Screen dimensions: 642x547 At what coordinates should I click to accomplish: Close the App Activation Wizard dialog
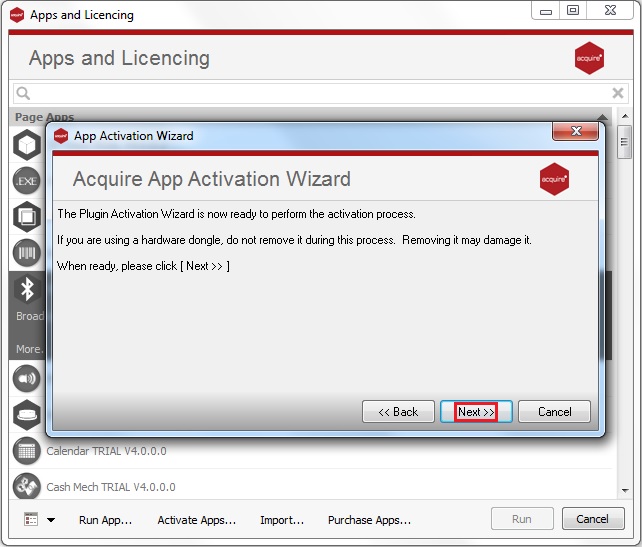[576, 131]
